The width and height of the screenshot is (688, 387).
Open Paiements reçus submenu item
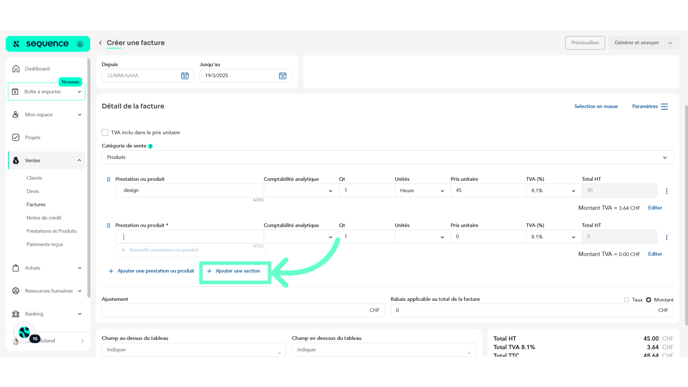point(45,244)
